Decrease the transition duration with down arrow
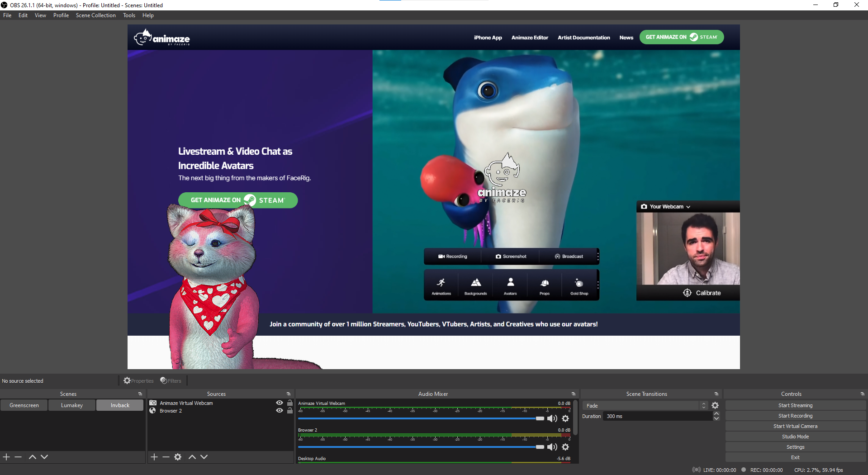 (x=716, y=418)
